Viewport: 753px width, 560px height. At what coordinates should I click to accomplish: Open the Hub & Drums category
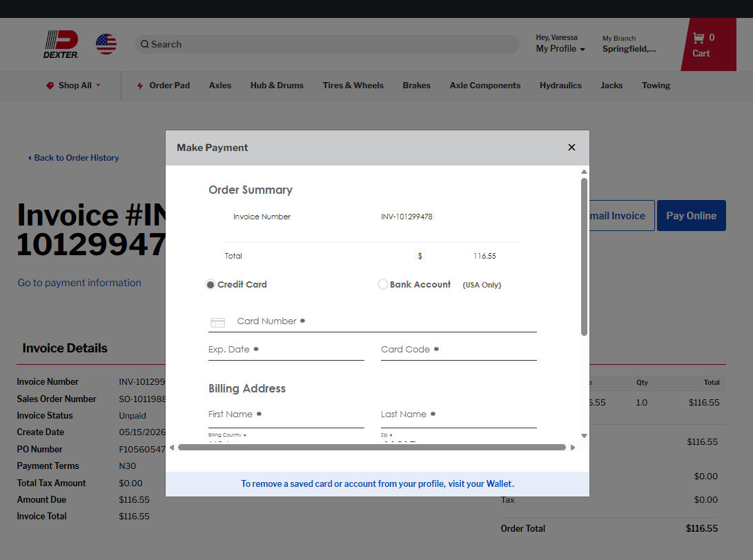[277, 86]
